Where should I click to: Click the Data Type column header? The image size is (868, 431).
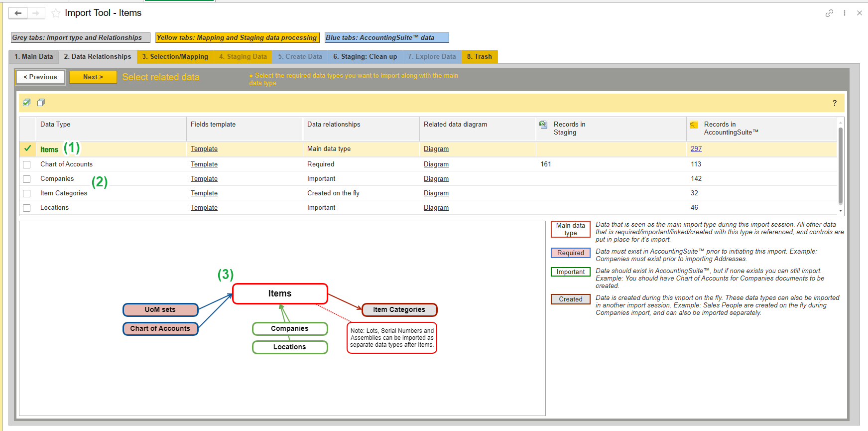pos(111,129)
